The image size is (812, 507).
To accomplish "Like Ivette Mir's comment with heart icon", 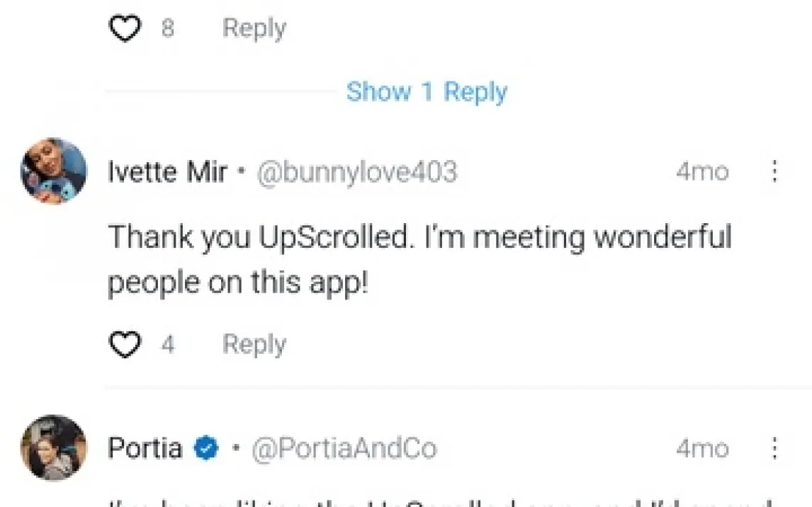I will tap(125, 345).
